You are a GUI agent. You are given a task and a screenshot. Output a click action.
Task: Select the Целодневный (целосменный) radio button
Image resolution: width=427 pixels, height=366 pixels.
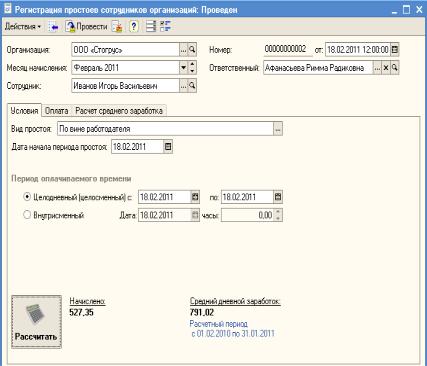pos(27,197)
